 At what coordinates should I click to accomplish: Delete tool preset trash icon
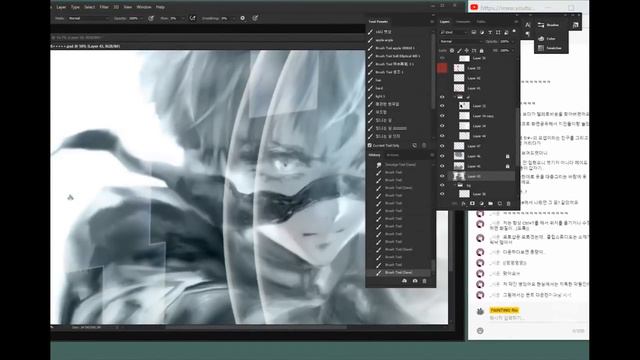[424, 145]
